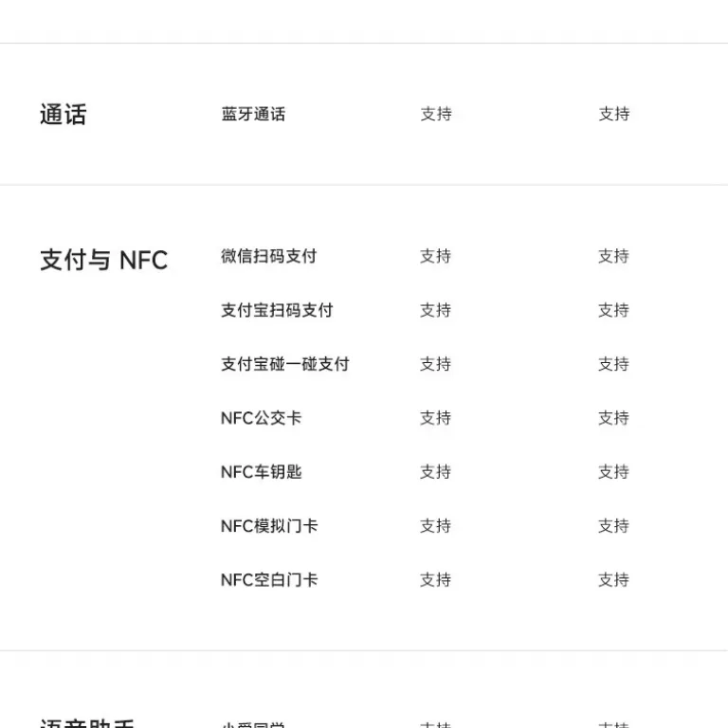Click first-column 支持 beside NFC车钥匙
Screen dimensions: 728x728
click(x=435, y=472)
